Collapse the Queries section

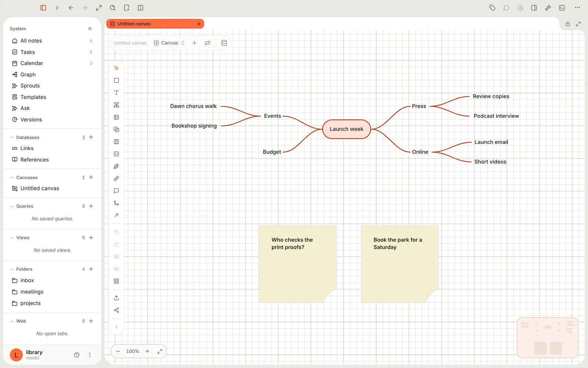(12, 206)
